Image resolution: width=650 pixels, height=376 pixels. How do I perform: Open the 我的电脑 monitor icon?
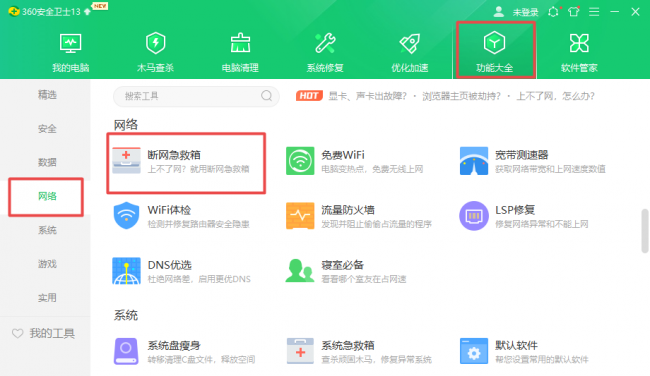click(x=70, y=44)
